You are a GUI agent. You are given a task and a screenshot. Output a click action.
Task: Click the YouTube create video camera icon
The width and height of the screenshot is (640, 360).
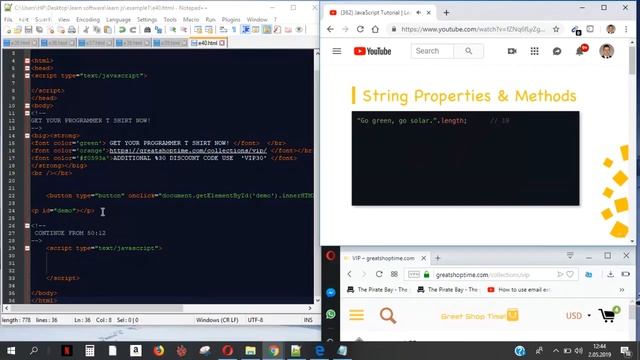(512, 51)
